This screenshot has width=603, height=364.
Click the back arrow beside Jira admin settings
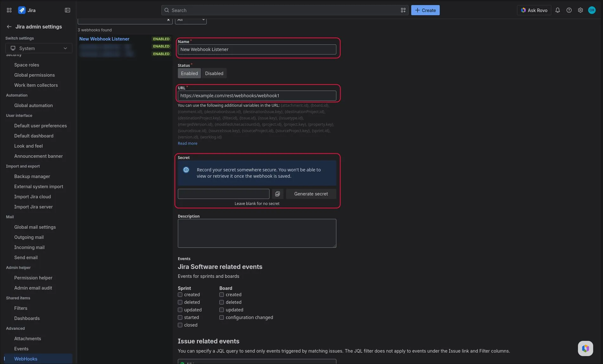9,27
